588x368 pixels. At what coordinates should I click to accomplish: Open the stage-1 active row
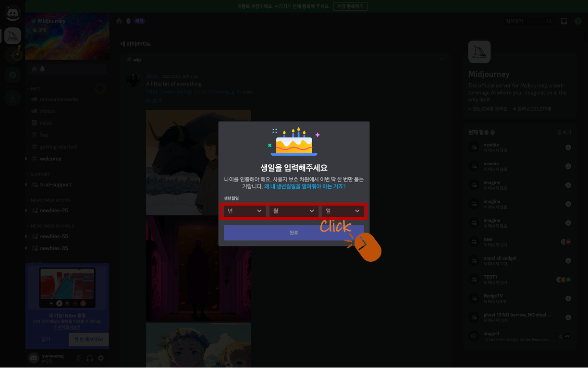(x=520, y=336)
